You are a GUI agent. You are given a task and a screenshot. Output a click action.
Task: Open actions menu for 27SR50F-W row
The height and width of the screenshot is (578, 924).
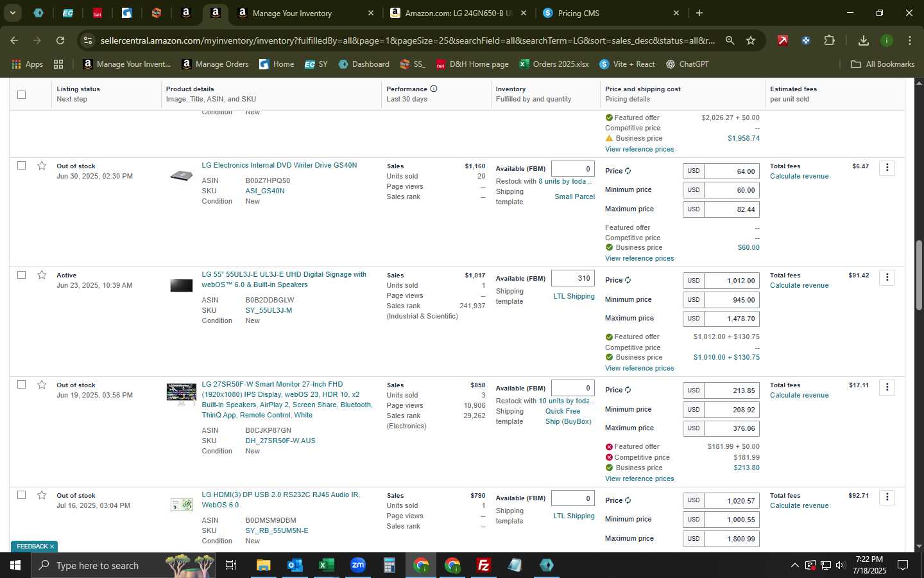pos(887,387)
